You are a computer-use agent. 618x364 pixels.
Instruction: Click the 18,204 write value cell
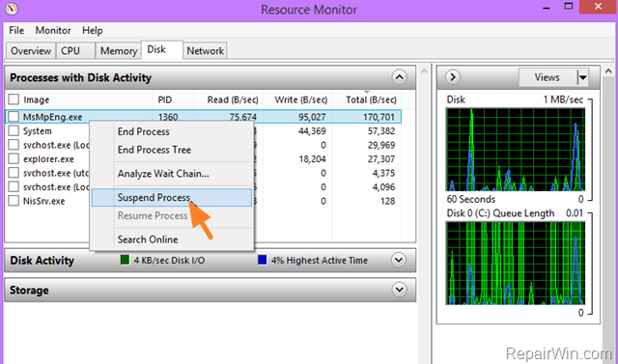click(x=312, y=159)
